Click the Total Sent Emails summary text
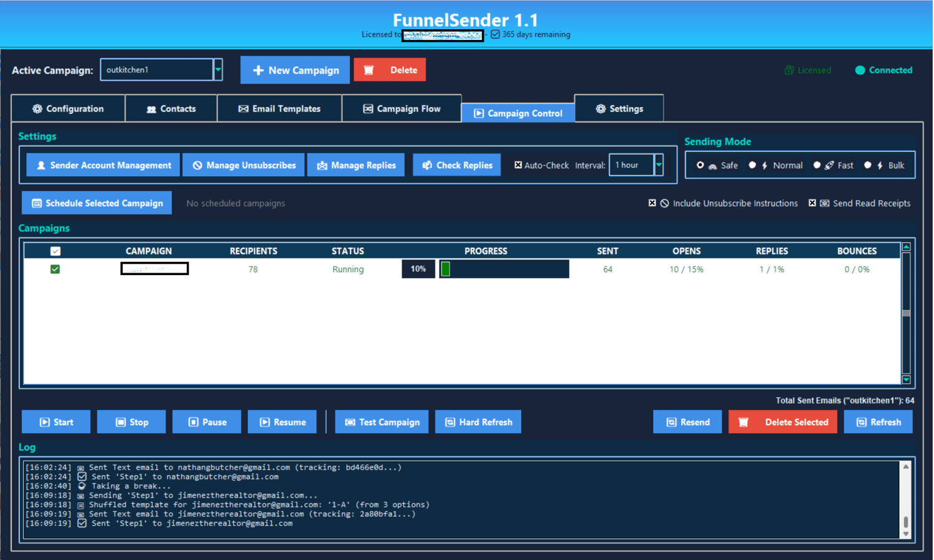The image size is (934, 560). click(x=845, y=401)
